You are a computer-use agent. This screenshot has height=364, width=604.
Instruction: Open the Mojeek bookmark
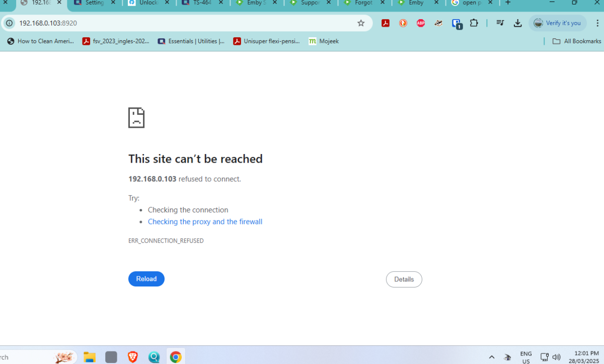click(323, 41)
